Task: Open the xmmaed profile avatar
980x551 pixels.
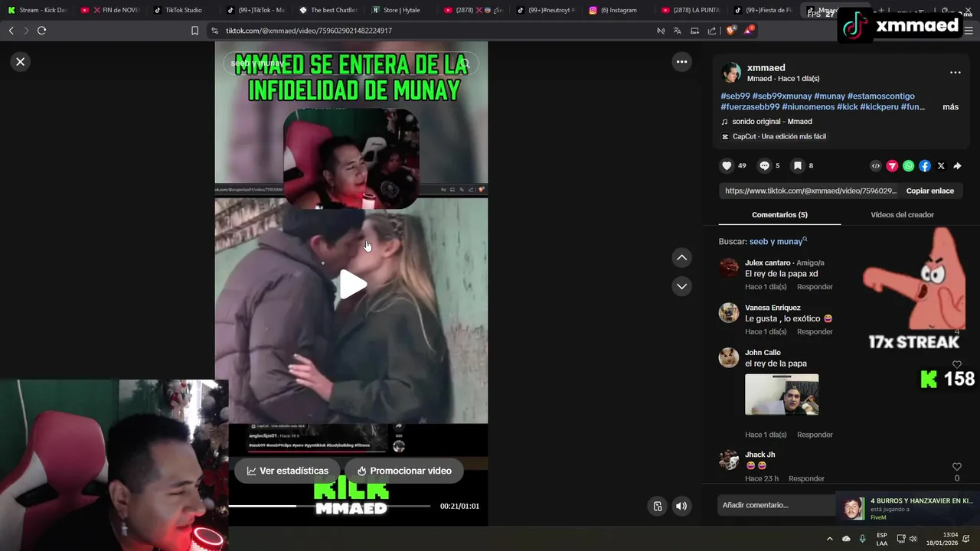Action: (731, 73)
